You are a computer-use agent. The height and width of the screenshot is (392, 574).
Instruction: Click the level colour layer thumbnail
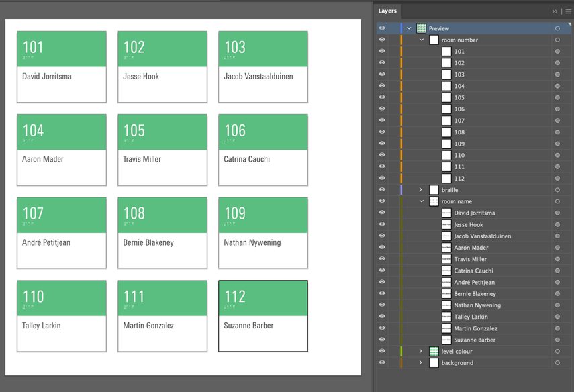tap(434, 351)
